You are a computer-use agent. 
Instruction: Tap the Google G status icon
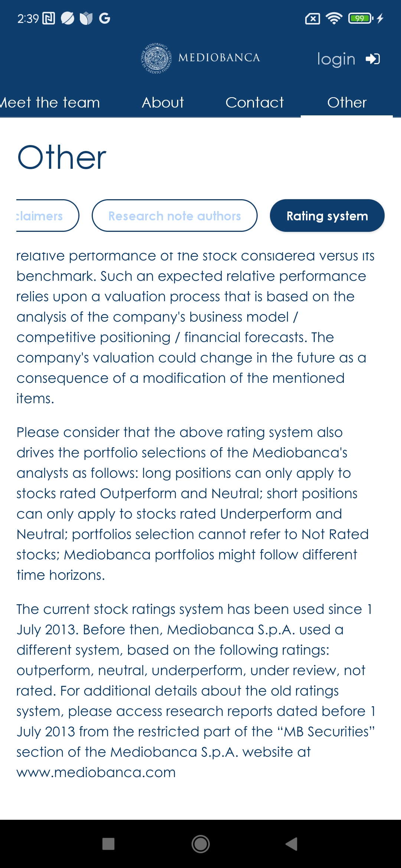(105, 18)
